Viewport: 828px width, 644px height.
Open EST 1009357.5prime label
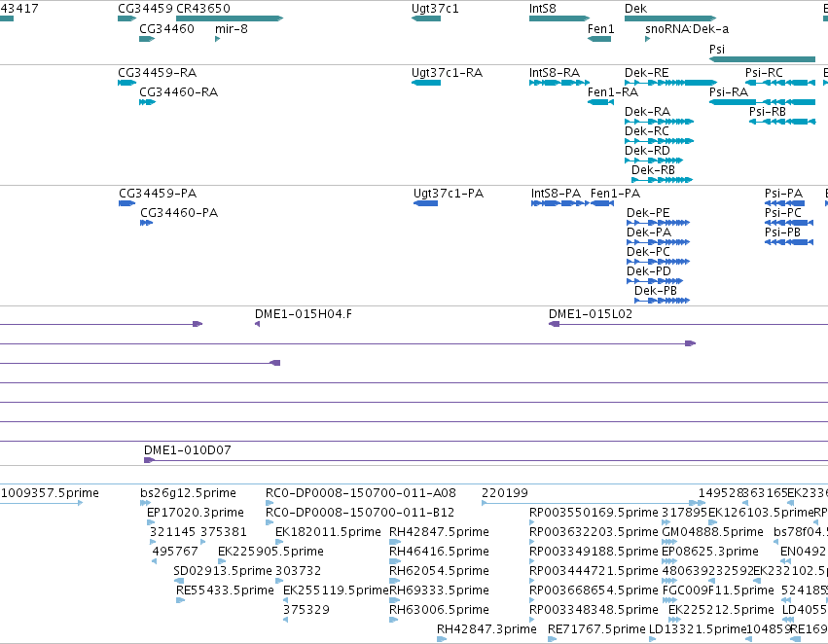[50, 493]
